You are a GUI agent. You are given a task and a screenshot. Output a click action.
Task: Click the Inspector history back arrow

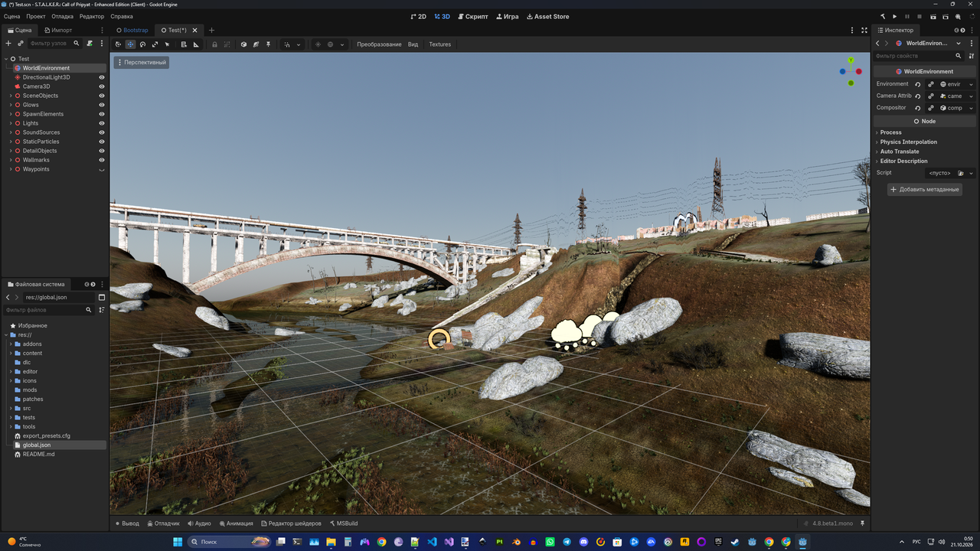click(877, 44)
